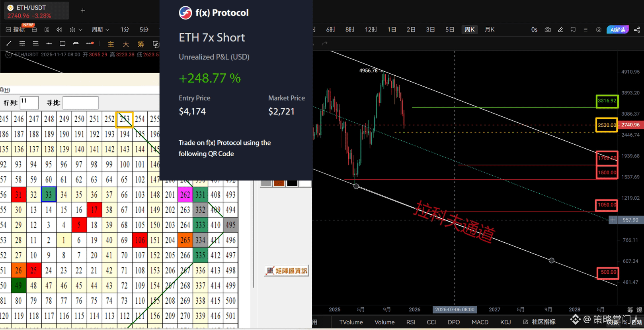Select the rectangle drawing tool
Image resolution: width=644 pixels, height=330 pixels.
(62, 43)
